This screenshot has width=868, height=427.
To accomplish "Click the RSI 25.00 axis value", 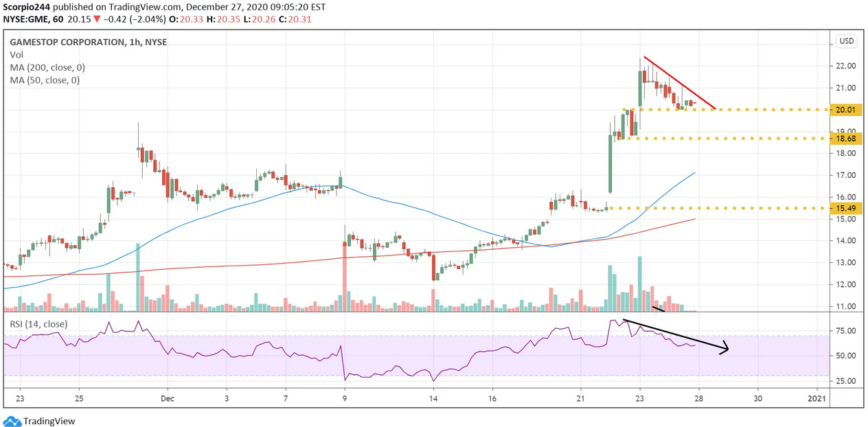I will (x=845, y=381).
